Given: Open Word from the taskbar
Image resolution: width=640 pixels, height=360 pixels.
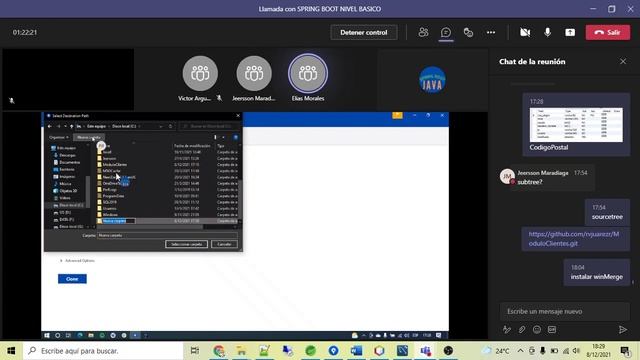Looking at the screenshot, I should coord(356,351).
